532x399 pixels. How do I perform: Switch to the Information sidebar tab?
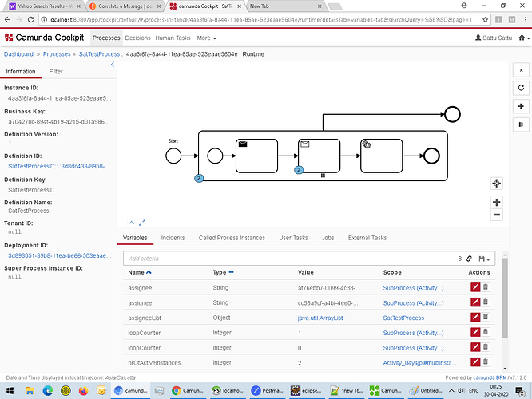[x=21, y=72]
